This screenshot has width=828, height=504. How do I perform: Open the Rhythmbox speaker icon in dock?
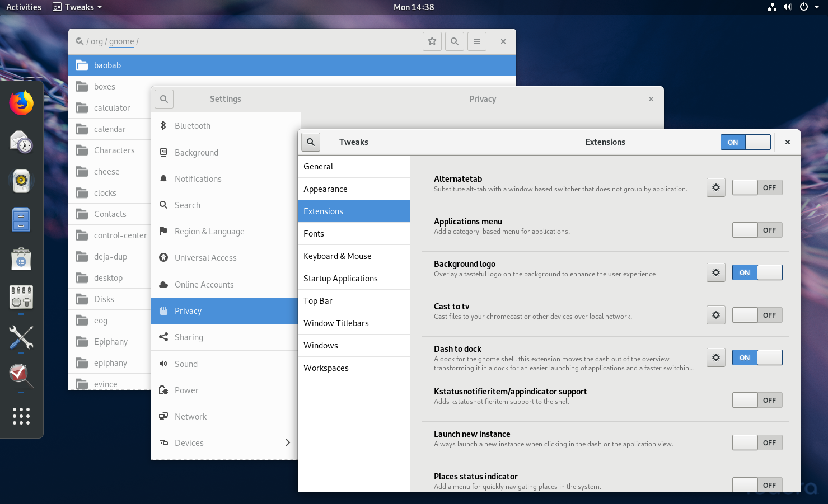pyautogui.click(x=21, y=181)
